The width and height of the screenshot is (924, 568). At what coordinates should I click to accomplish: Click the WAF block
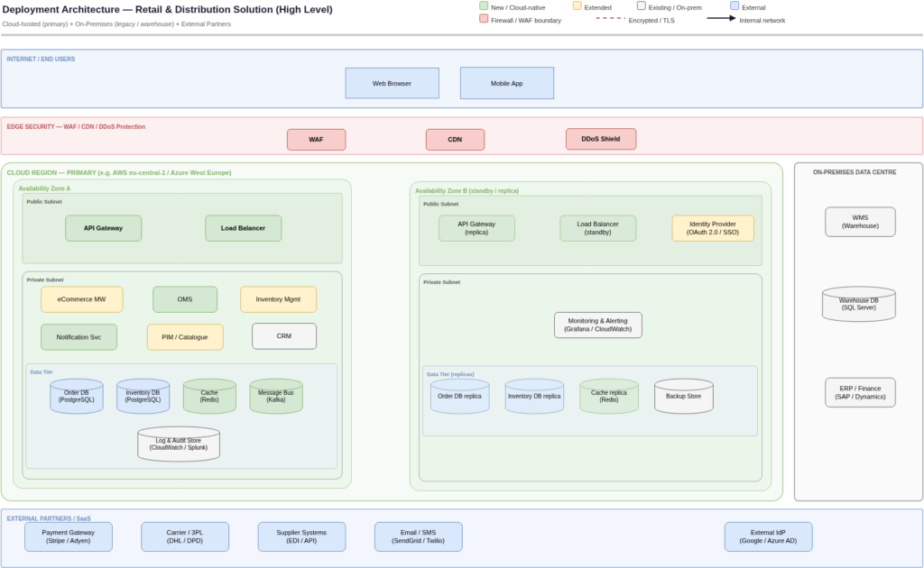[x=316, y=139]
